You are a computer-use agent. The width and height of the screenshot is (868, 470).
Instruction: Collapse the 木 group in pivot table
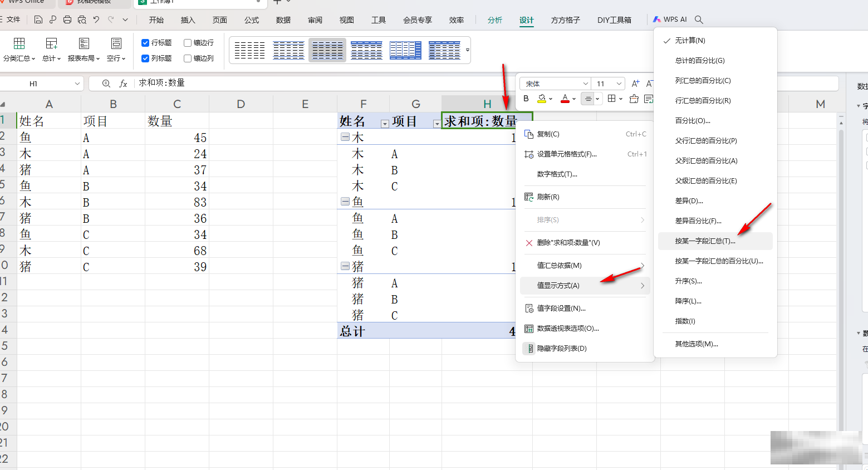pyautogui.click(x=345, y=137)
